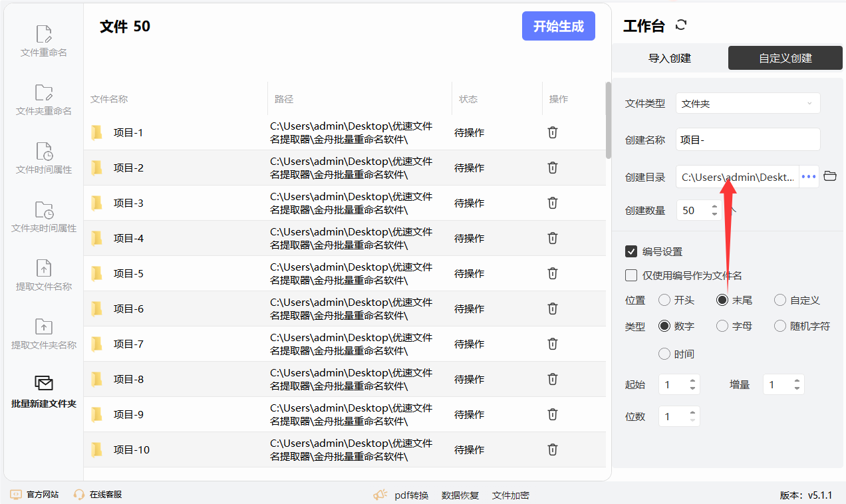Open the 提取文件名称 sidebar tool
This screenshot has height=504, width=846.
point(44,275)
